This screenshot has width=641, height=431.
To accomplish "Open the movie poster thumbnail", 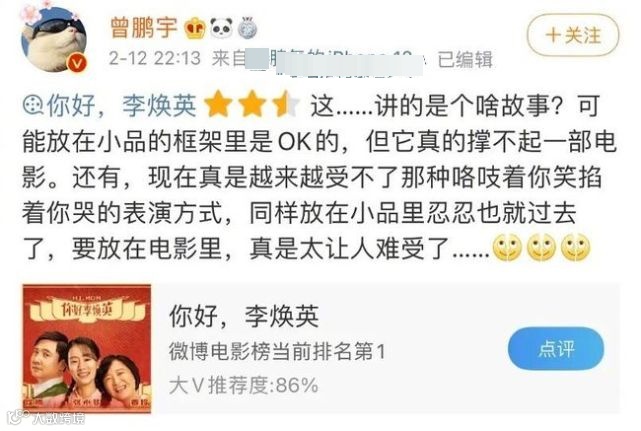I will point(87,349).
